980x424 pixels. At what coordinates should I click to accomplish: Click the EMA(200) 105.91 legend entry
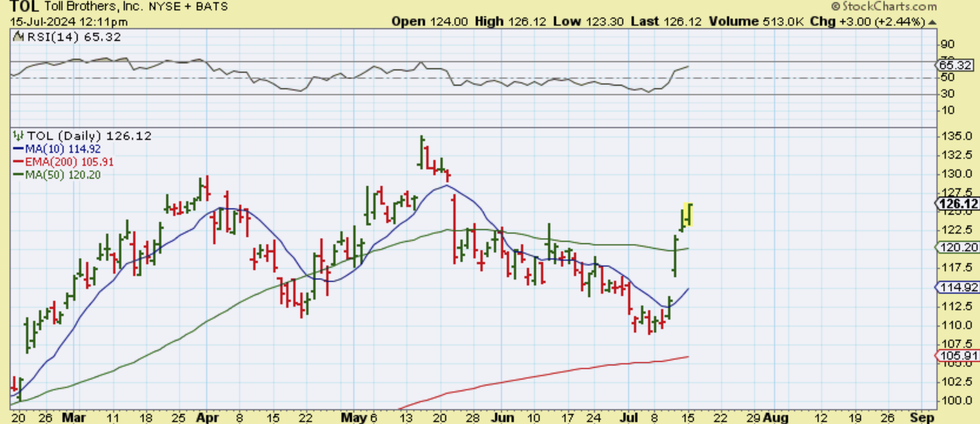point(69,162)
